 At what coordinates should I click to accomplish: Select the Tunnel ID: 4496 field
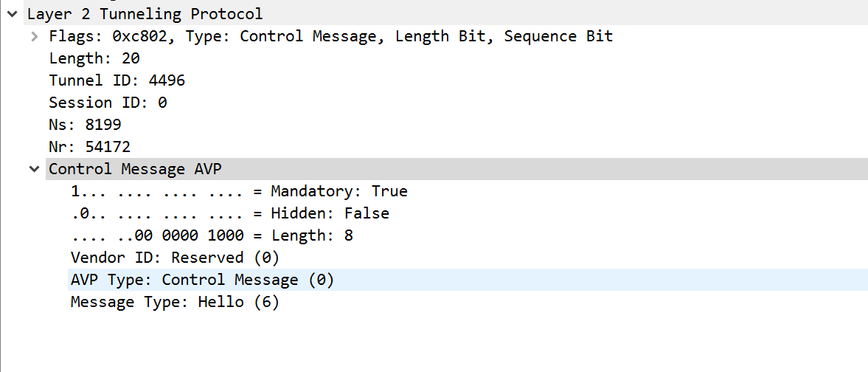(x=117, y=80)
